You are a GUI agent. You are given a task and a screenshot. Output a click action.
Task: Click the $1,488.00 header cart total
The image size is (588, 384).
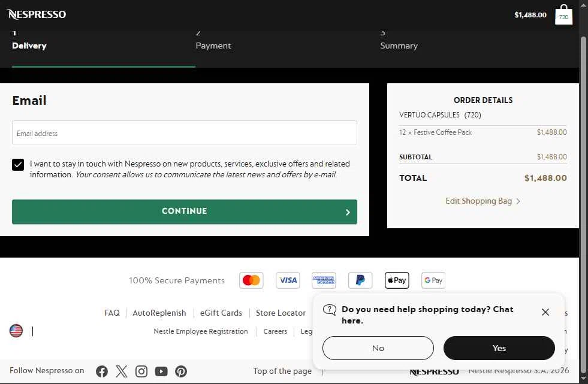point(530,15)
